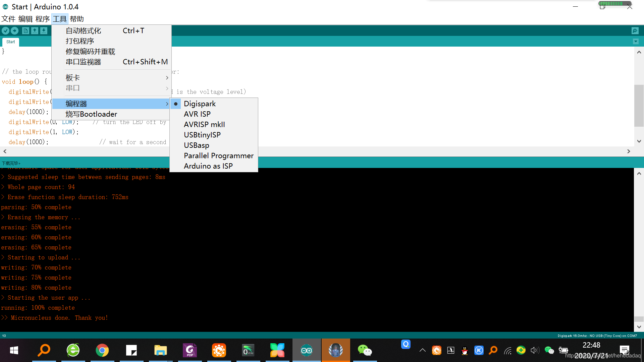Click the code editor vertical scrollbar thumb
Viewport: 644px width, 362px height.
pyautogui.click(x=639, y=106)
